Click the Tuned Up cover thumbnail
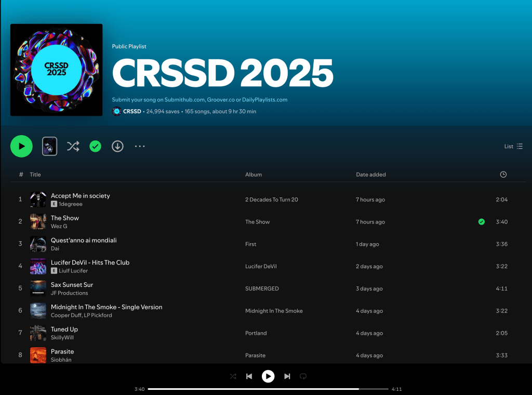This screenshot has height=395, width=532. 38,333
